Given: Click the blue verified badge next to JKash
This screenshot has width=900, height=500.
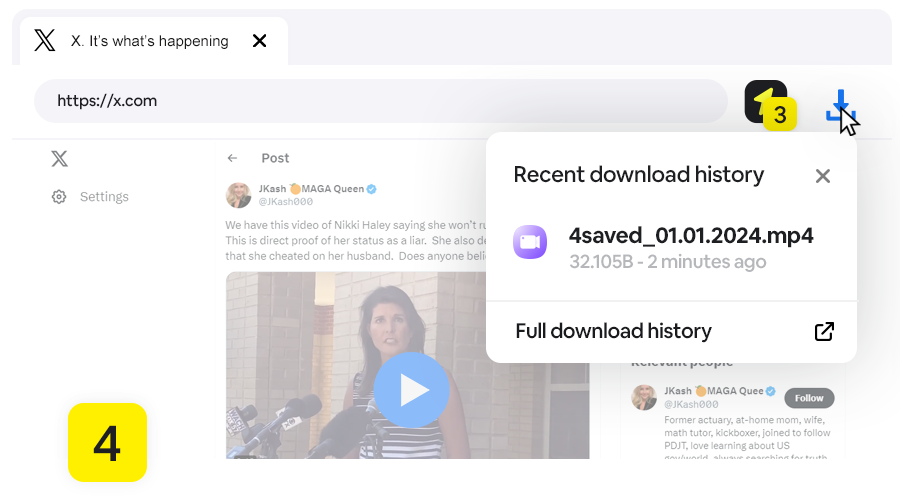Looking at the screenshot, I should pos(371,188).
